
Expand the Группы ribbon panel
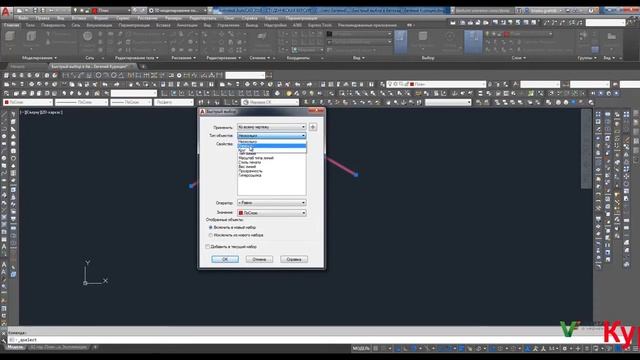coord(587,58)
